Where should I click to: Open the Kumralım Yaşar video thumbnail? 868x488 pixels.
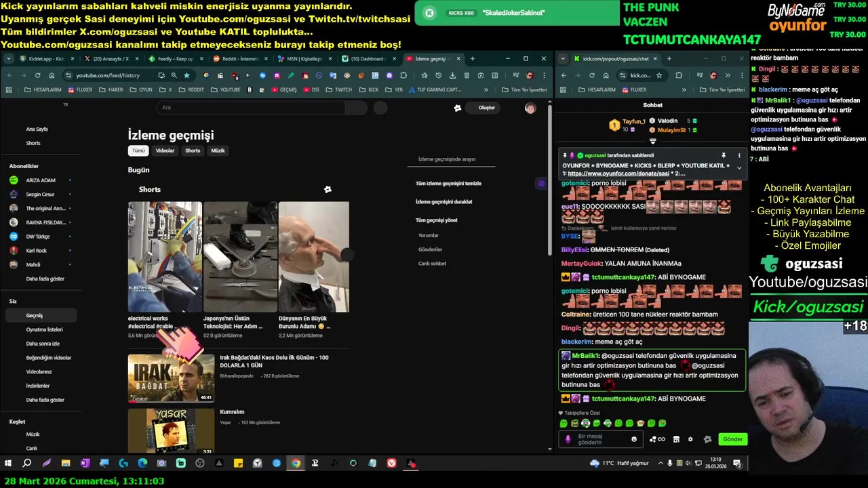[x=171, y=430]
